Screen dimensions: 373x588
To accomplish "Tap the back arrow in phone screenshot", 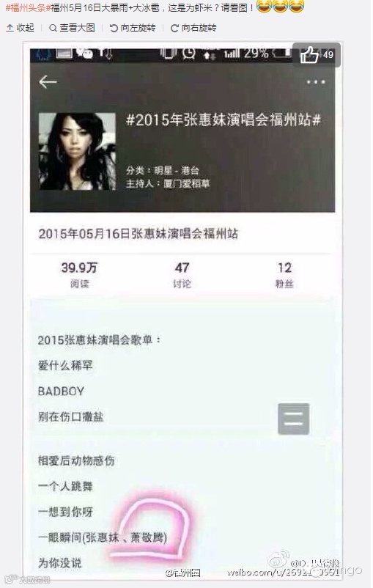I will [48, 82].
